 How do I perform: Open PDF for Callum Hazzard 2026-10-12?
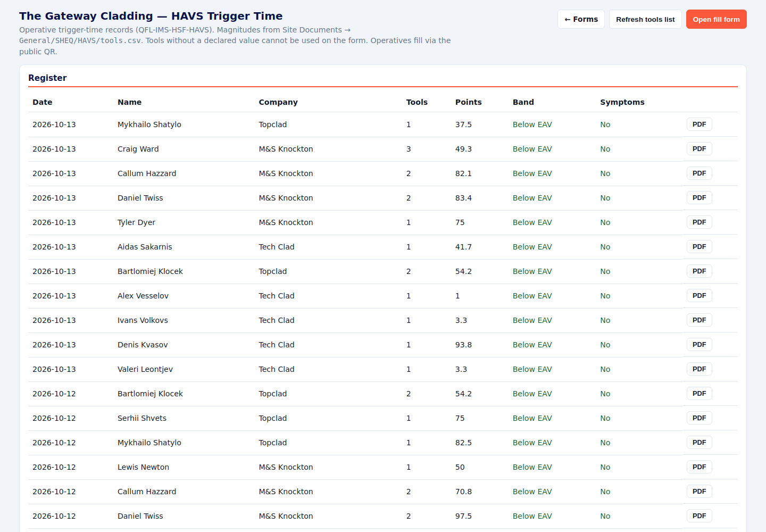click(x=699, y=492)
